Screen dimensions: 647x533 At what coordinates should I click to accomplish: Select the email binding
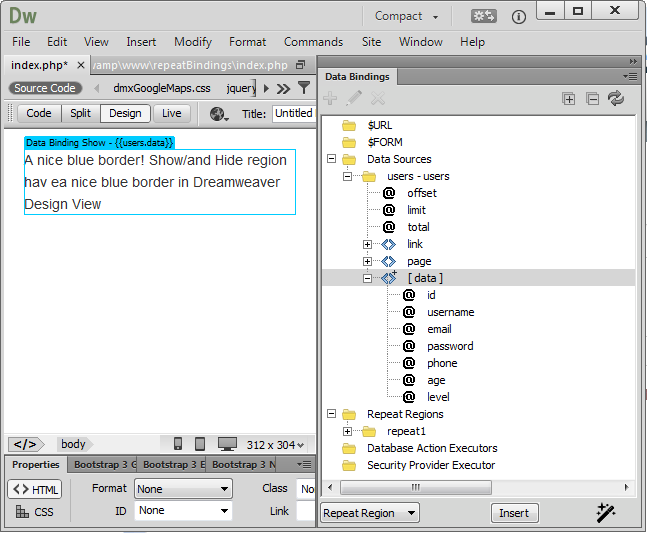pyautogui.click(x=439, y=329)
